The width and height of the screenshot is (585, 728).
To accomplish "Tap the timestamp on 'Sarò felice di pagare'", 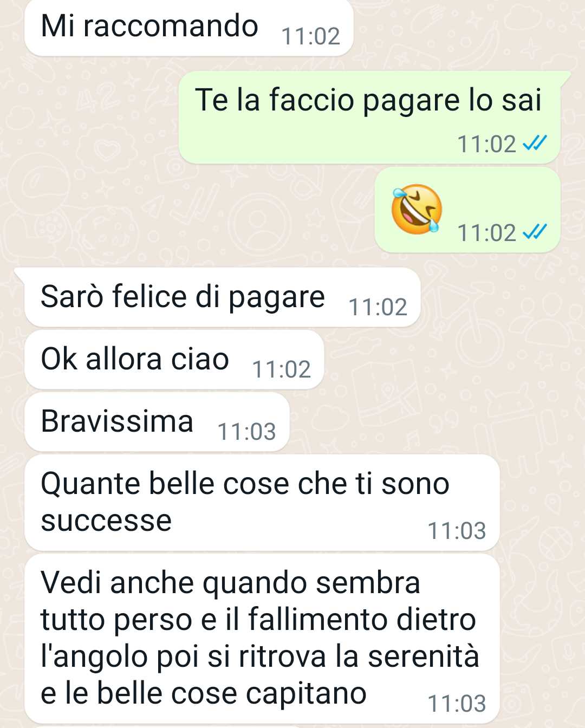I will 378,307.
